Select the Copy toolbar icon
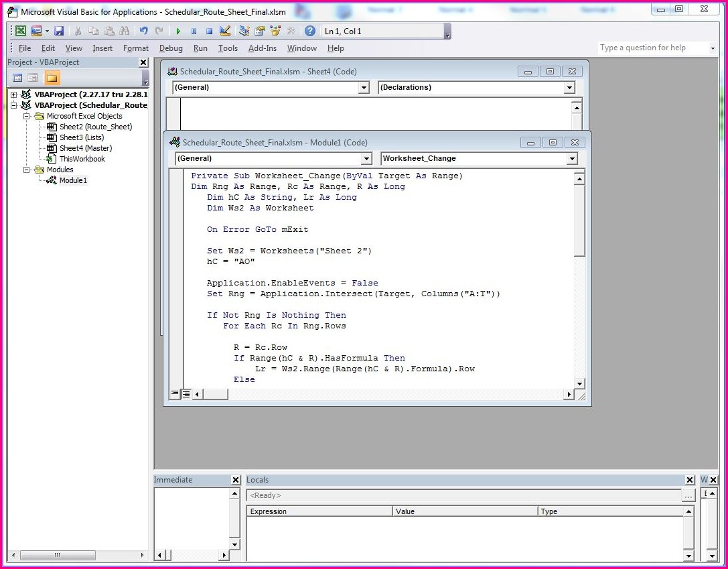The height and width of the screenshot is (569, 728). (94, 30)
